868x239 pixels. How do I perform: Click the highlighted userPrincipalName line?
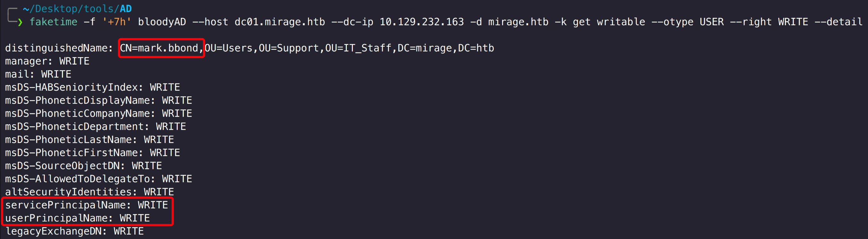tap(77, 218)
